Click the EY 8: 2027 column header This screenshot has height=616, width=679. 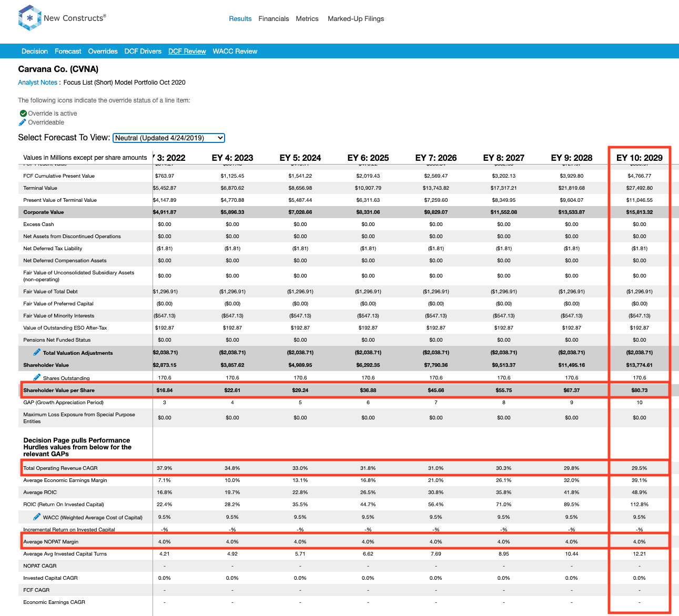click(504, 158)
